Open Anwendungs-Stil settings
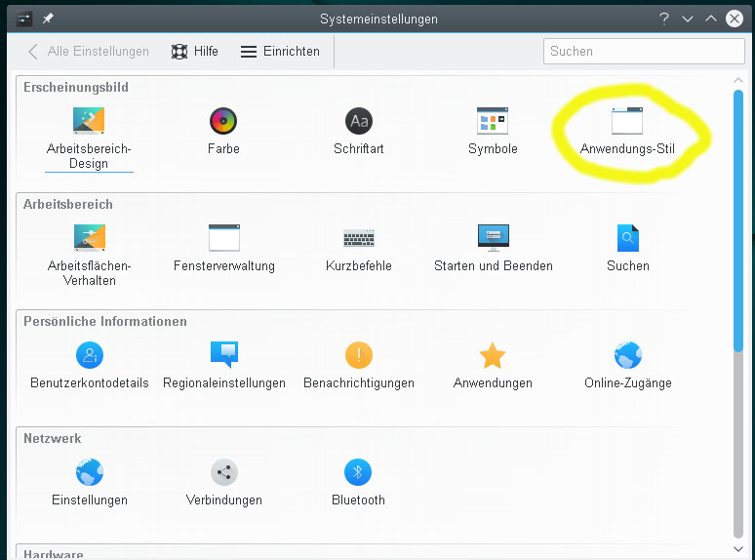The image size is (755, 560). [627, 131]
